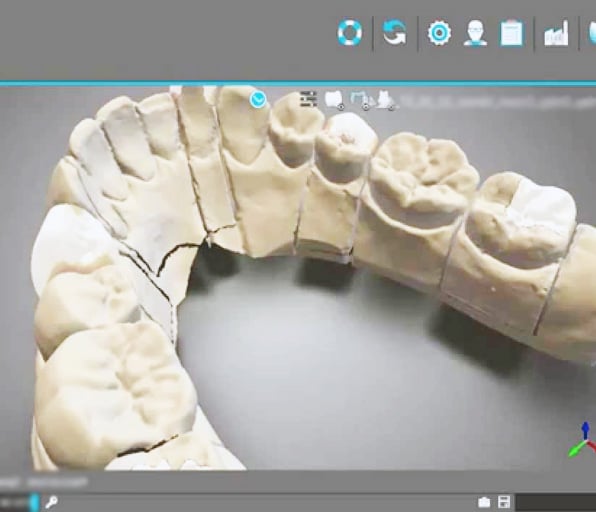Screen dimensions: 596x512
Task: Toggle visibility of the third model icon
Action: (386, 100)
